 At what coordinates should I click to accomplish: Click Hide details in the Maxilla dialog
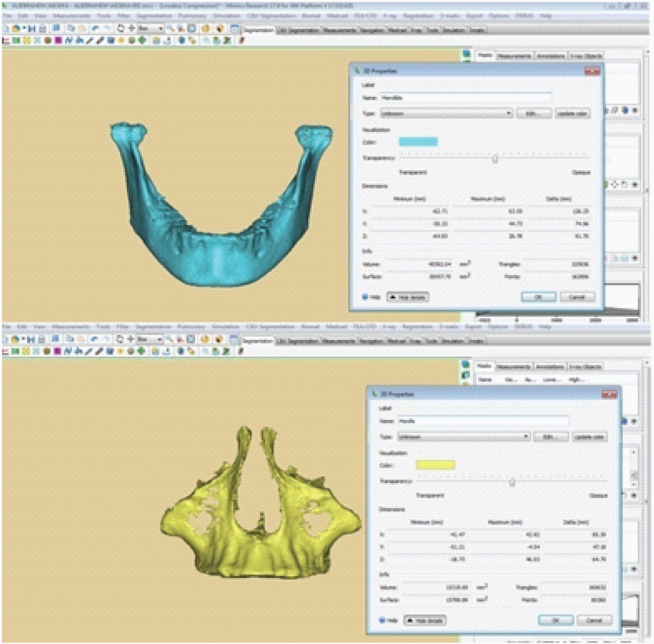click(425, 620)
